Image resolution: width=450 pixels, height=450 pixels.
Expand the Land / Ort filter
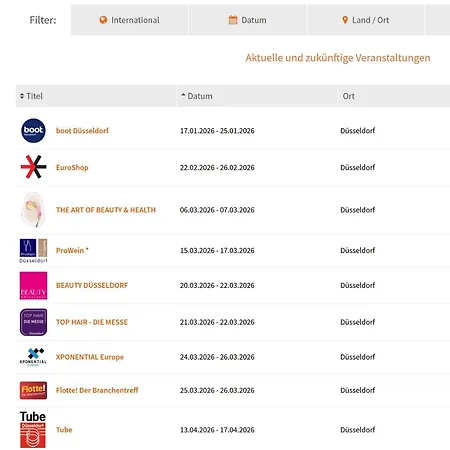click(x=366, y=20)
